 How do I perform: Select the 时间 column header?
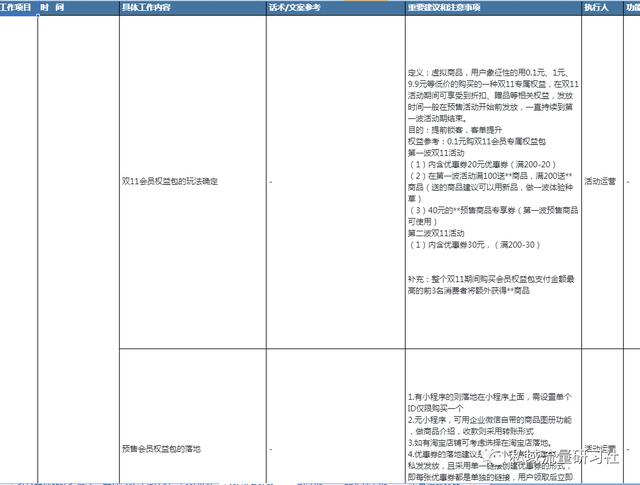tap(78, 7)
